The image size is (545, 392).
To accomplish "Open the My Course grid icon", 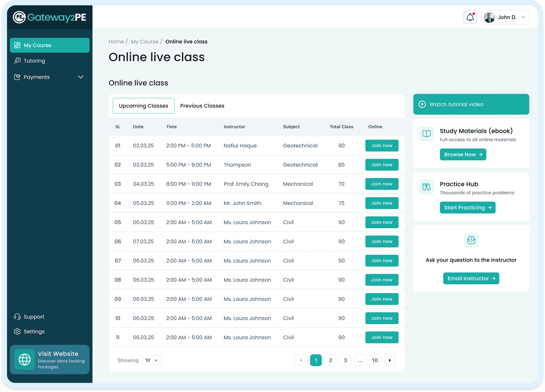I will (17, 45).
